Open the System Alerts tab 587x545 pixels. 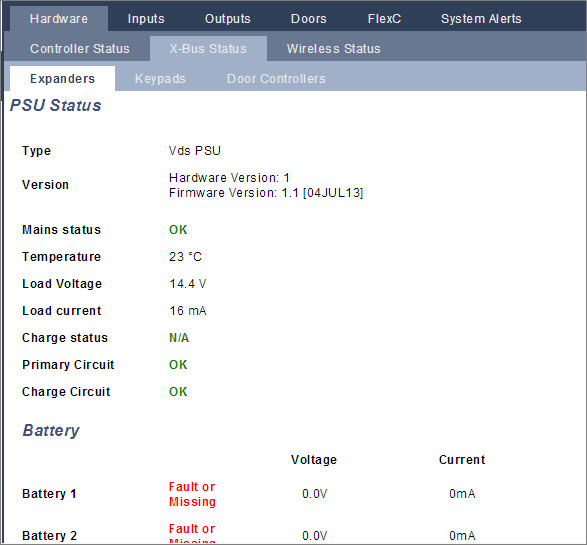[x=481, y=18]
